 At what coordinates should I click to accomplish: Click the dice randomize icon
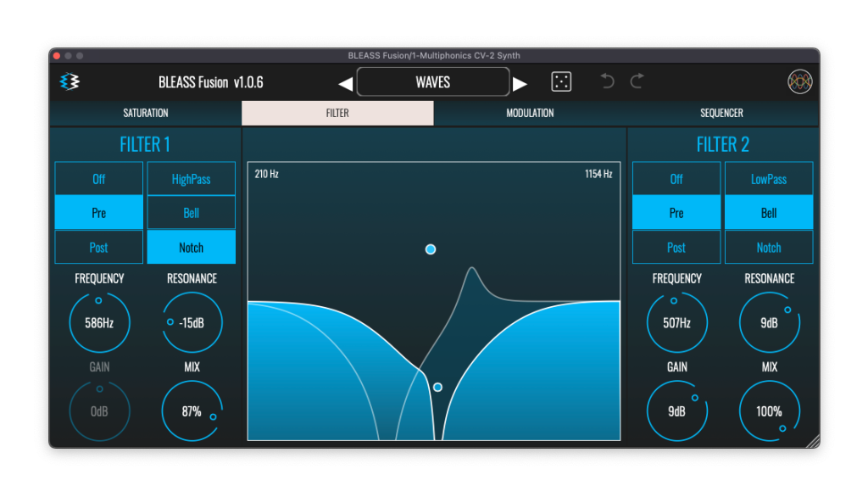(561, 81)
